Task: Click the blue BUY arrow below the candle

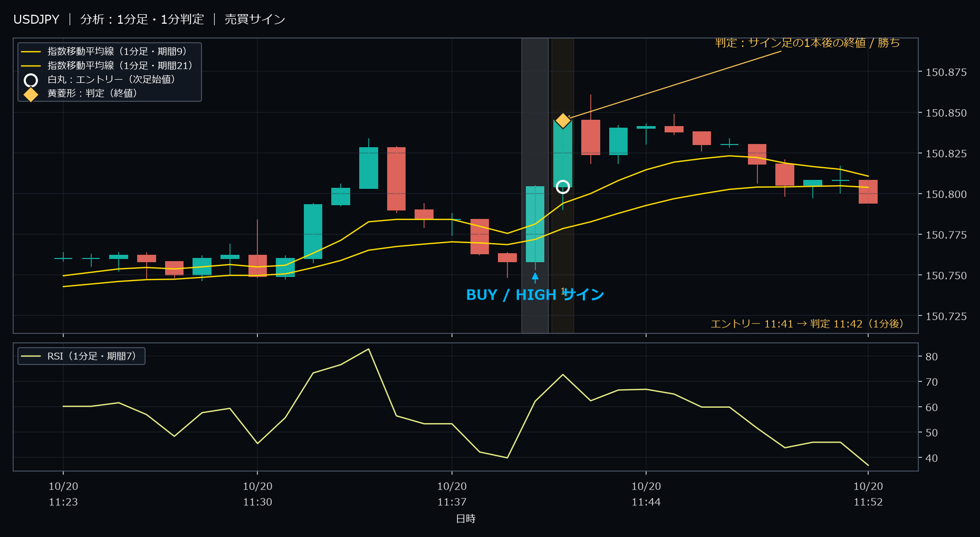Action: pos(535,277)
